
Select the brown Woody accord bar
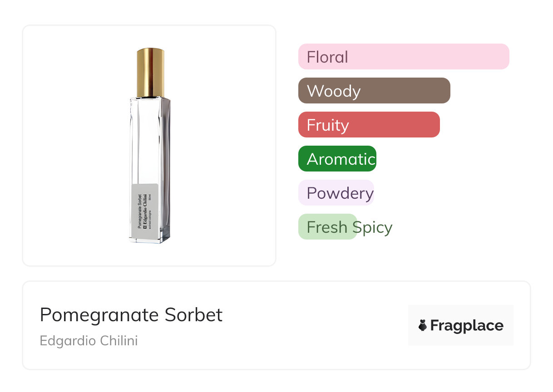374,91
